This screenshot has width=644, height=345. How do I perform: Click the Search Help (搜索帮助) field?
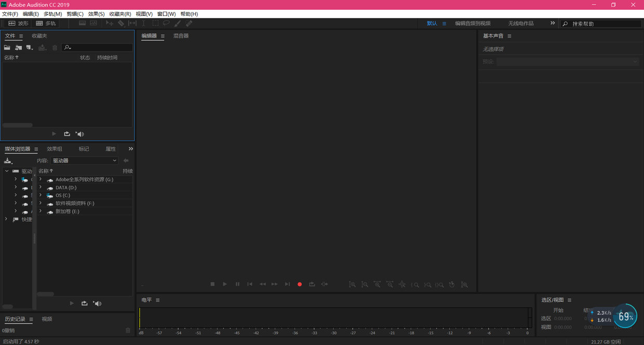coord(601,24)
